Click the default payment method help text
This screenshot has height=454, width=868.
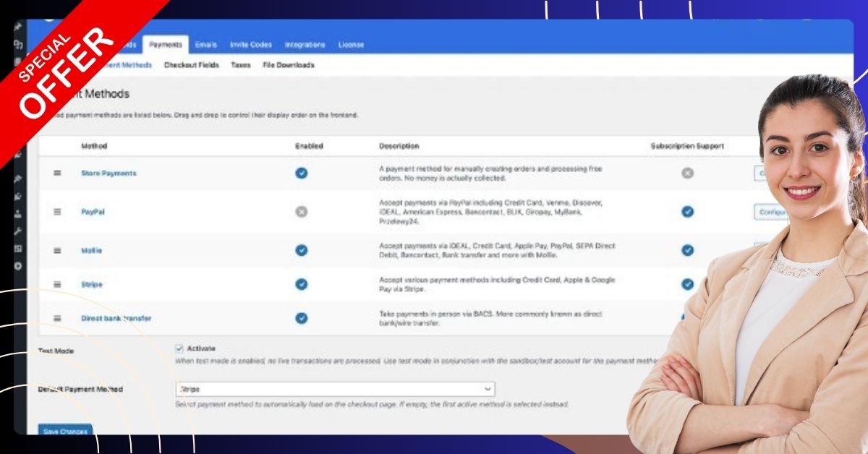tap(372, 404)
